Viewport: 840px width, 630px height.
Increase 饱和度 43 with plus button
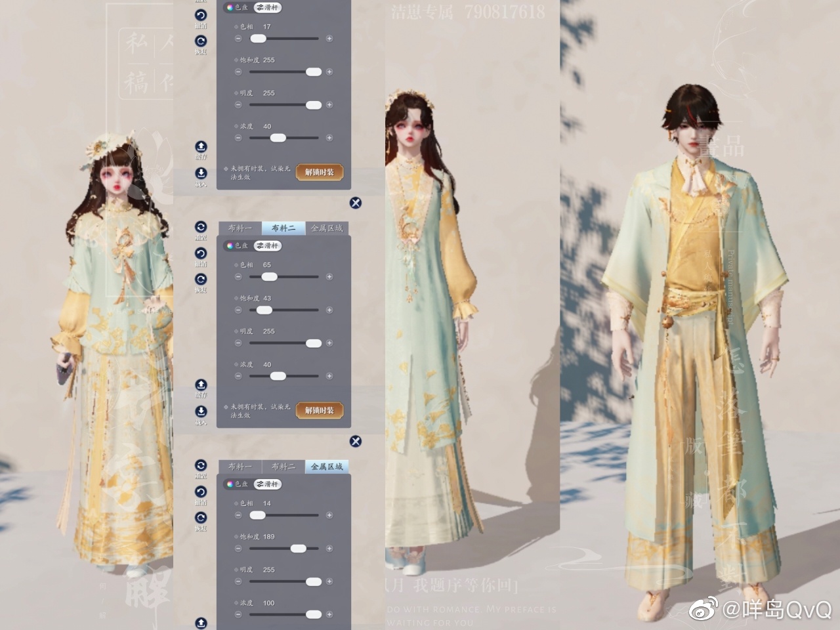coord(329,310)
